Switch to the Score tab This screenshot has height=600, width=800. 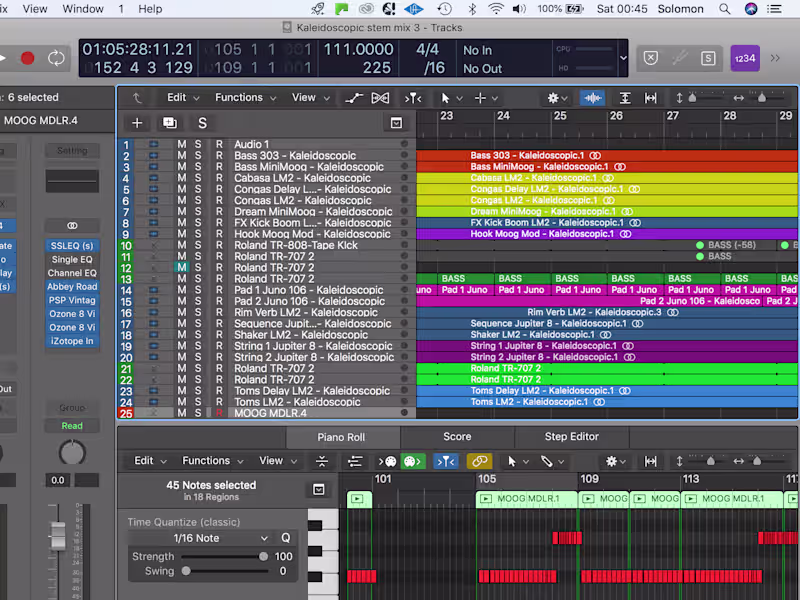pos(457,437)
